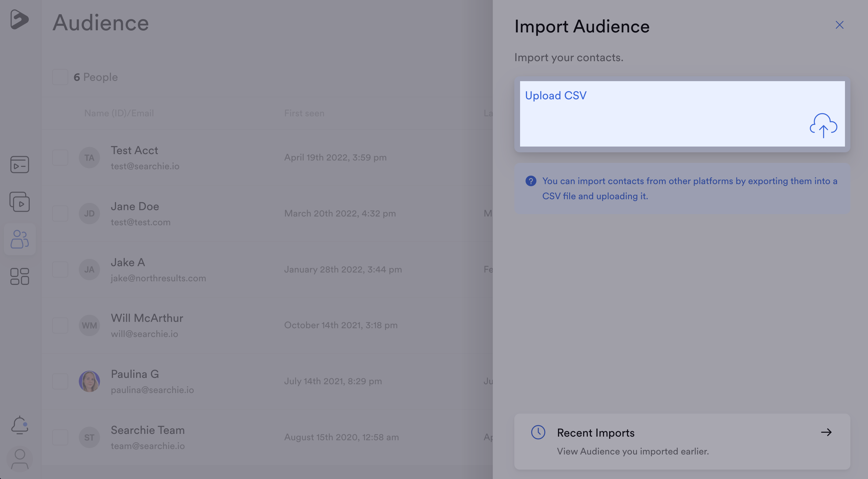Click the JD avatar for Jane Doe

[89, 213]
